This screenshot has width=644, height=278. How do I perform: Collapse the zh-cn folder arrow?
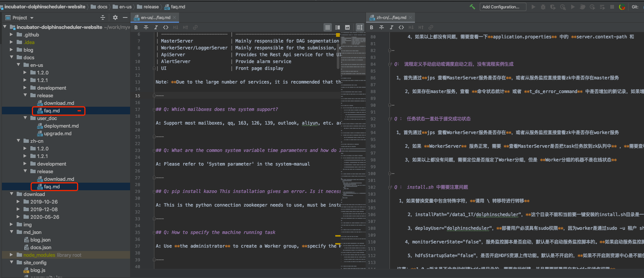(18, 141)
